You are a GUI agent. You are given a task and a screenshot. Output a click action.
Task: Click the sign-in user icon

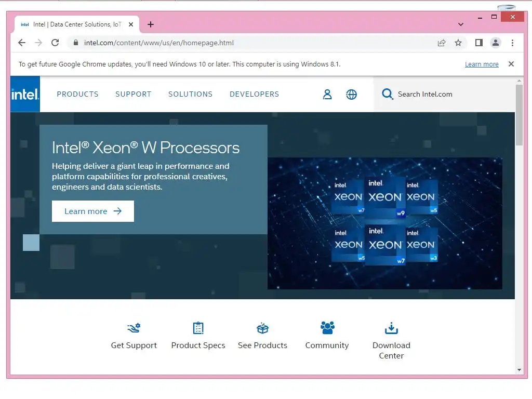click(x=327, y=95)
